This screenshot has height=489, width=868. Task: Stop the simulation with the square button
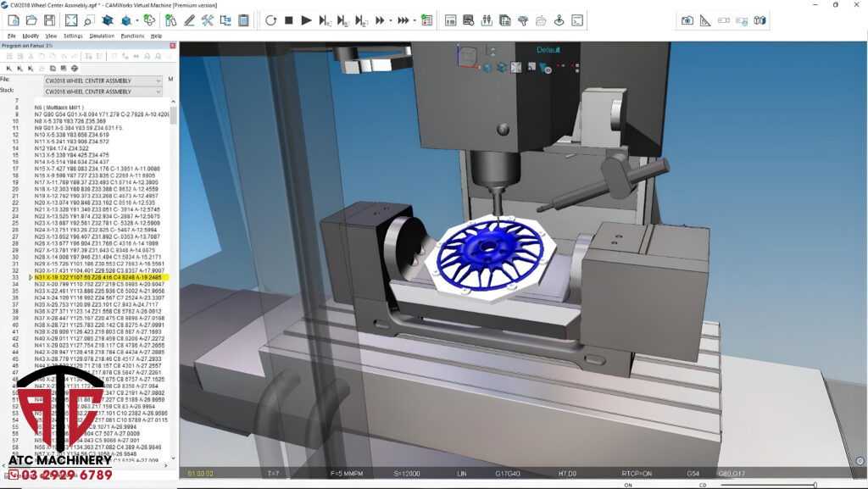tap(289, 19)
